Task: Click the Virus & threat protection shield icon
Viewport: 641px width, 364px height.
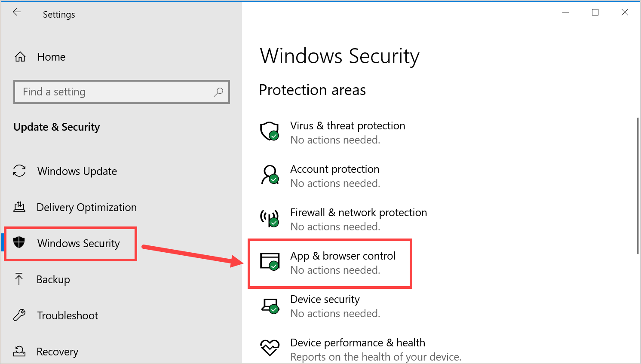Action: coord(270,131)
